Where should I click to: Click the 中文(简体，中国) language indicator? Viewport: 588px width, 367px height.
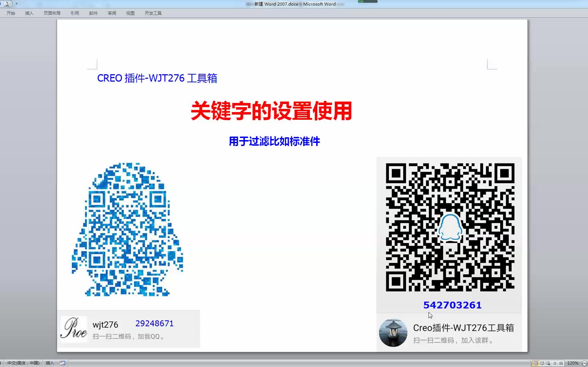(x=23, y=363)
